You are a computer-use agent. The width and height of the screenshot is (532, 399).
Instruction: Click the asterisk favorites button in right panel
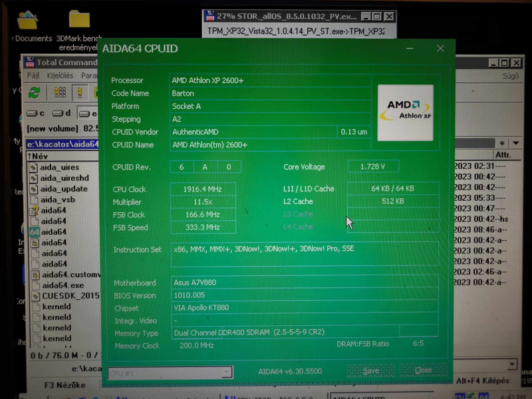coord(502,143)
